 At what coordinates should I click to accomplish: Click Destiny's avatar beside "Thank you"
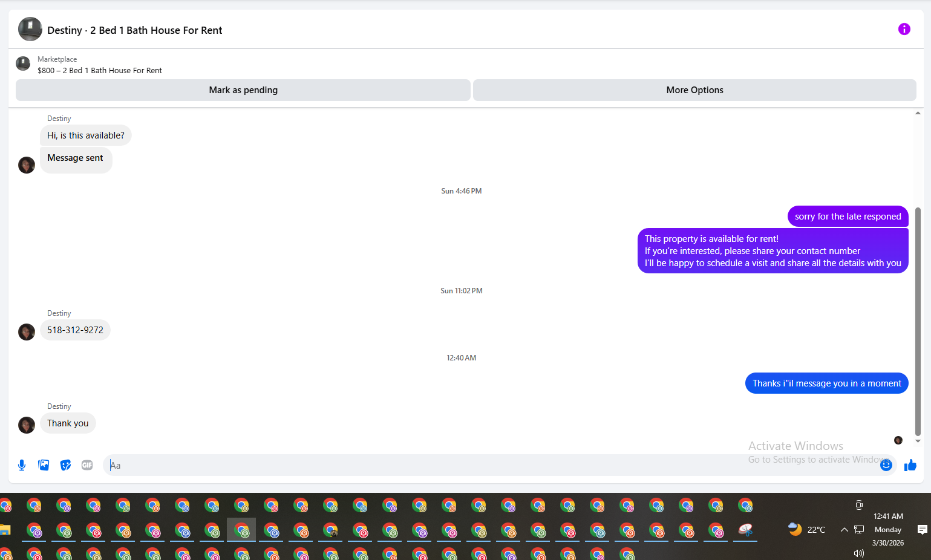coord(27,425)
